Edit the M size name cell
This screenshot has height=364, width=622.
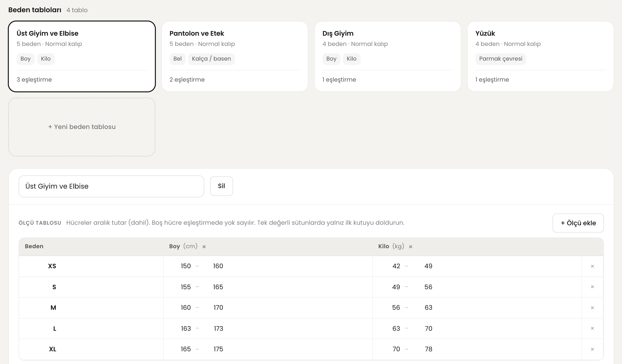53,308
